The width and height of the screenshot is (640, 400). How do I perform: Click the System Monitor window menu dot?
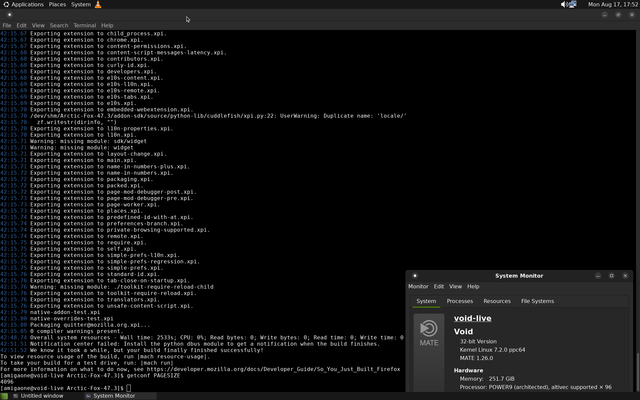point(415,276)
